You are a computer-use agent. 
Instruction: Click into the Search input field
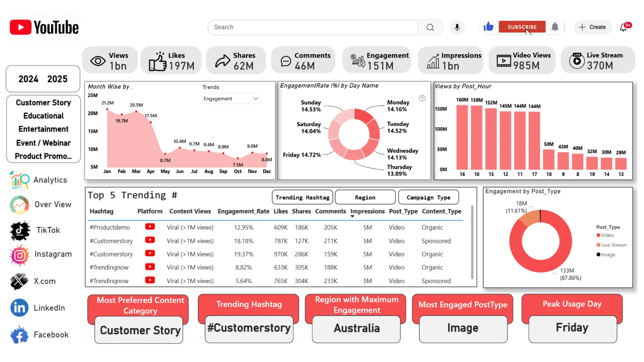click(x=313, y=27)
